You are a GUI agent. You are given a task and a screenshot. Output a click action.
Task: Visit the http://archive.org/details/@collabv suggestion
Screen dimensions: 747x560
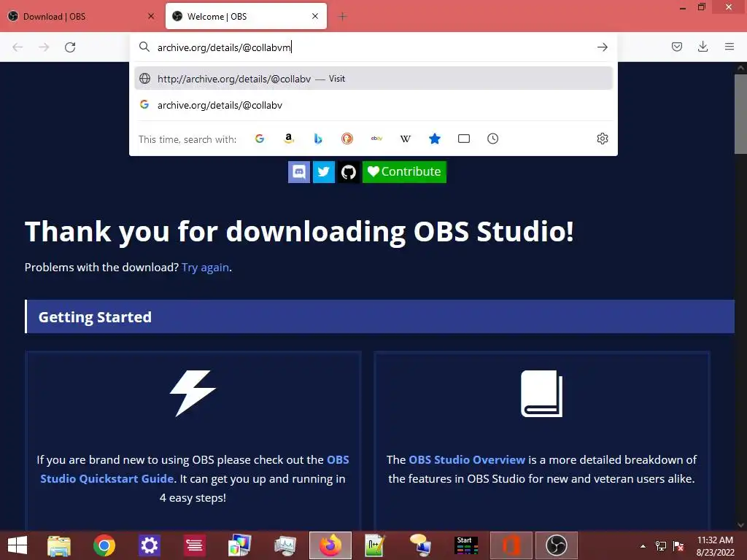(373, 79)
